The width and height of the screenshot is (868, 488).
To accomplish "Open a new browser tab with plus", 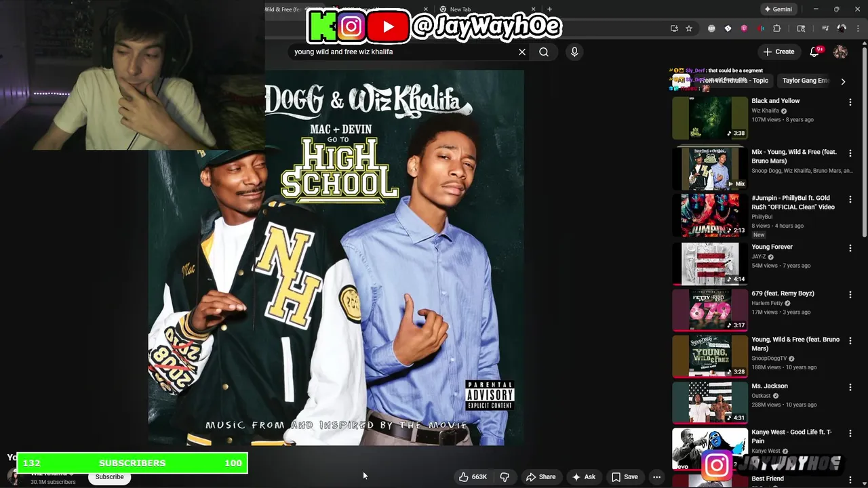I will (x=549, y=9).
